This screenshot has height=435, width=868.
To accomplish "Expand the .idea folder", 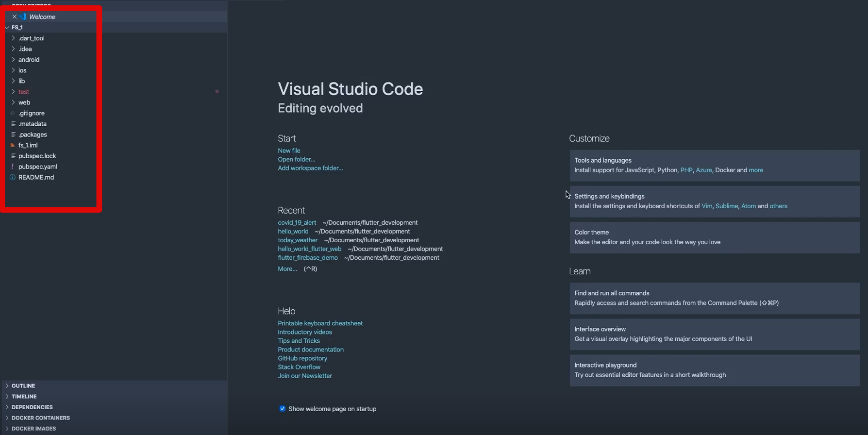I will [x=13, y=49].
